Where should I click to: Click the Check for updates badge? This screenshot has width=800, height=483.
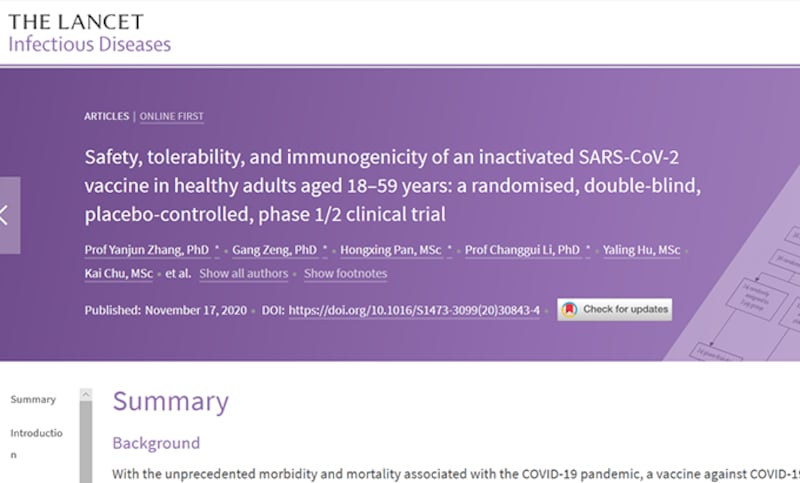[615, 310]
